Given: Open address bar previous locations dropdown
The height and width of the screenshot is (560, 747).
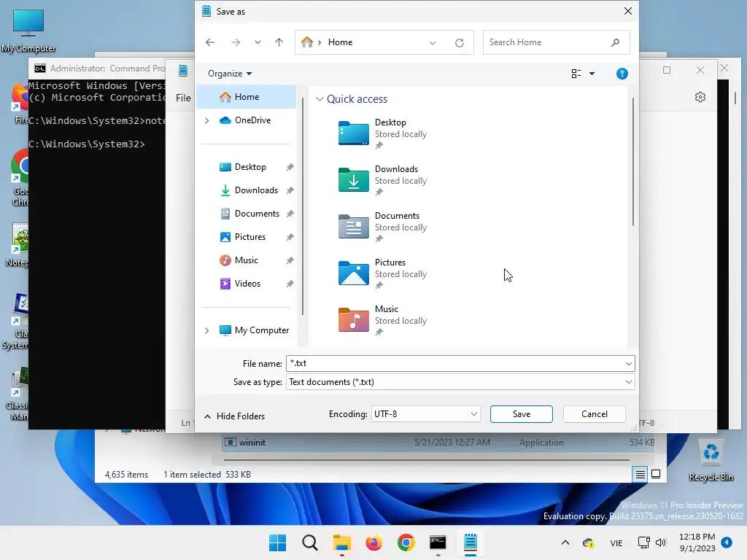Looking at the screenshot, I should tap(432, 43).
